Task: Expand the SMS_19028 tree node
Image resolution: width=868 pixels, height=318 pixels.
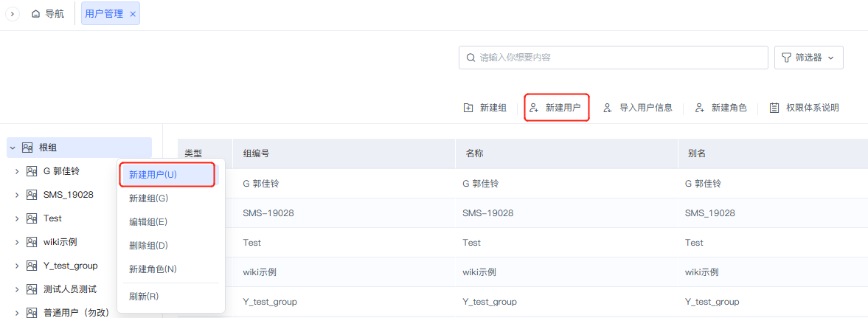Action: (x=17, y=195)
